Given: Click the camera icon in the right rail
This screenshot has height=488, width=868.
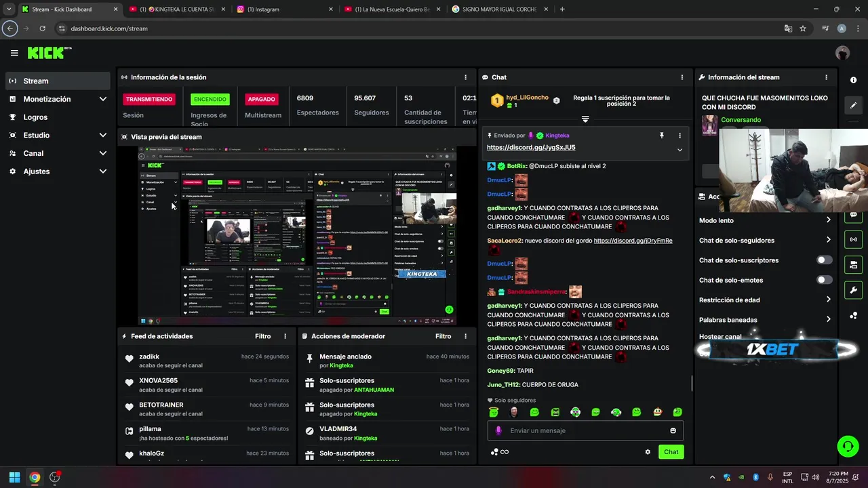Looking at the screenshot, I should point(853,264).
